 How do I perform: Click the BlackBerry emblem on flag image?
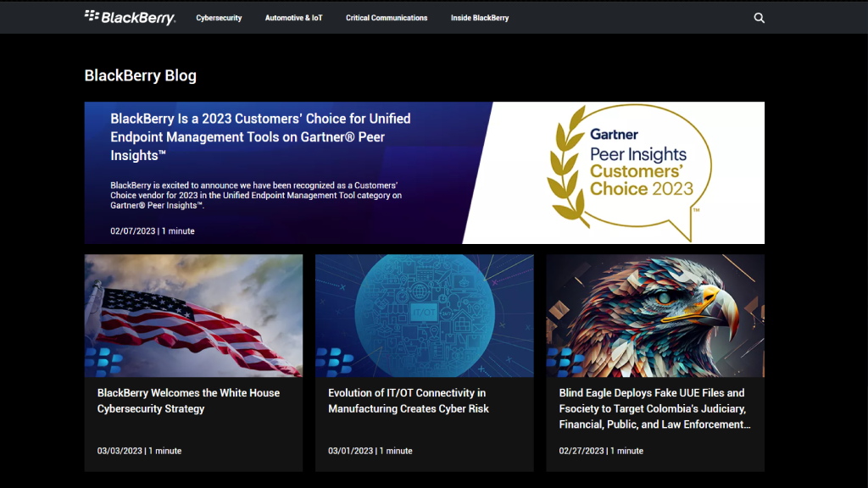click(x=103, y=362)
